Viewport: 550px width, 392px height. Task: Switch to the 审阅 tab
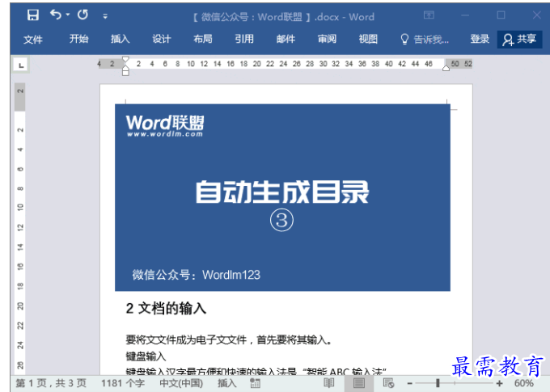[327, 39]
